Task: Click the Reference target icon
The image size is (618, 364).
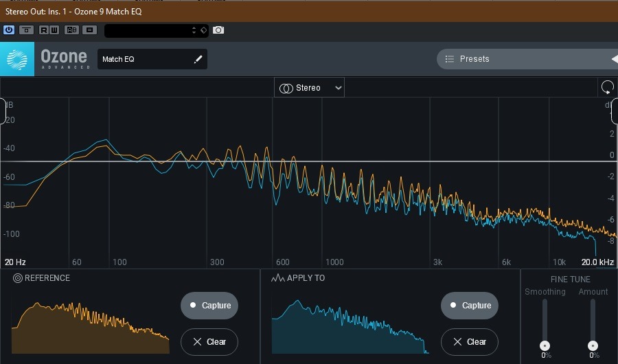Action: click(x=18, y=278)
